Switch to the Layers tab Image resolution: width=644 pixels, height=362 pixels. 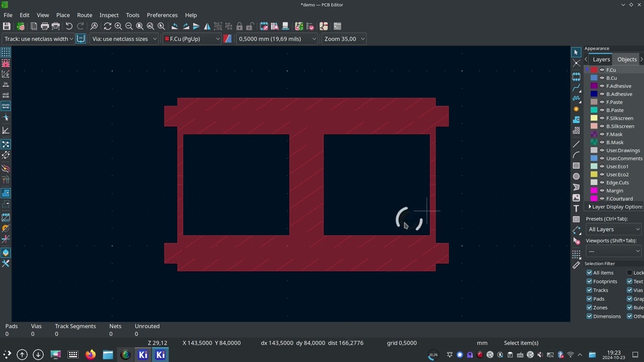coord(601,59)
